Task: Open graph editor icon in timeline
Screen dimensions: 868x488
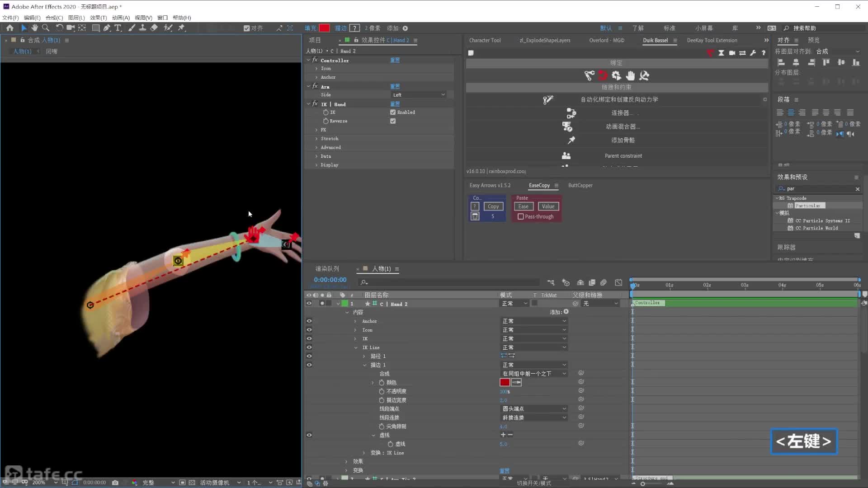Action: coord(618,282)
